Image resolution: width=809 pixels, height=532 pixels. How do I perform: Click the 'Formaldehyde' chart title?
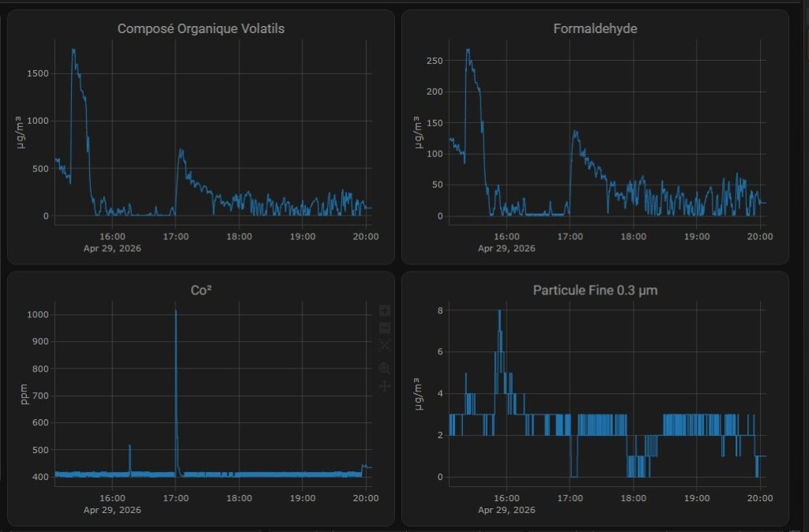595,28
